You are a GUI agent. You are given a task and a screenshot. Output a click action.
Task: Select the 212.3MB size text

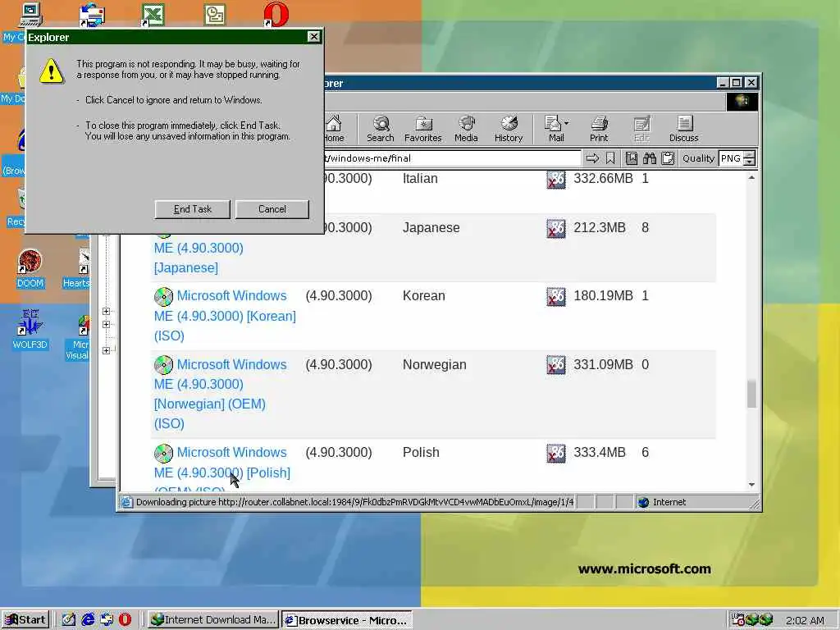click(x=600, y=228)
